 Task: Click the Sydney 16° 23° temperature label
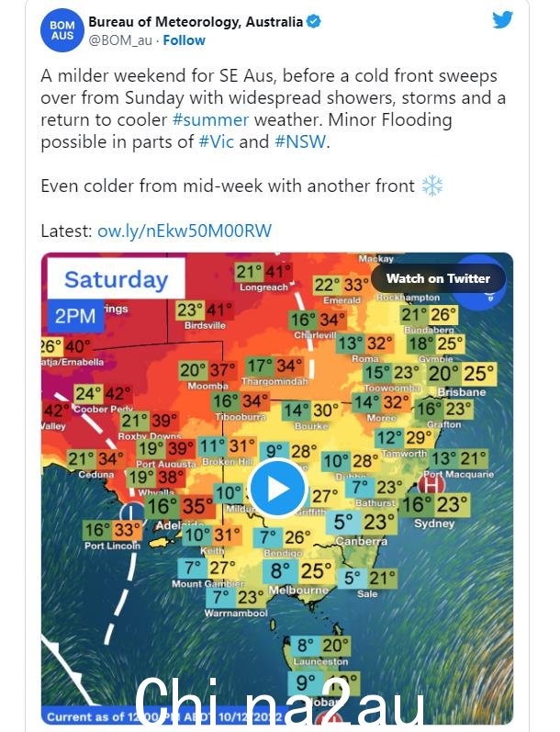434,504
